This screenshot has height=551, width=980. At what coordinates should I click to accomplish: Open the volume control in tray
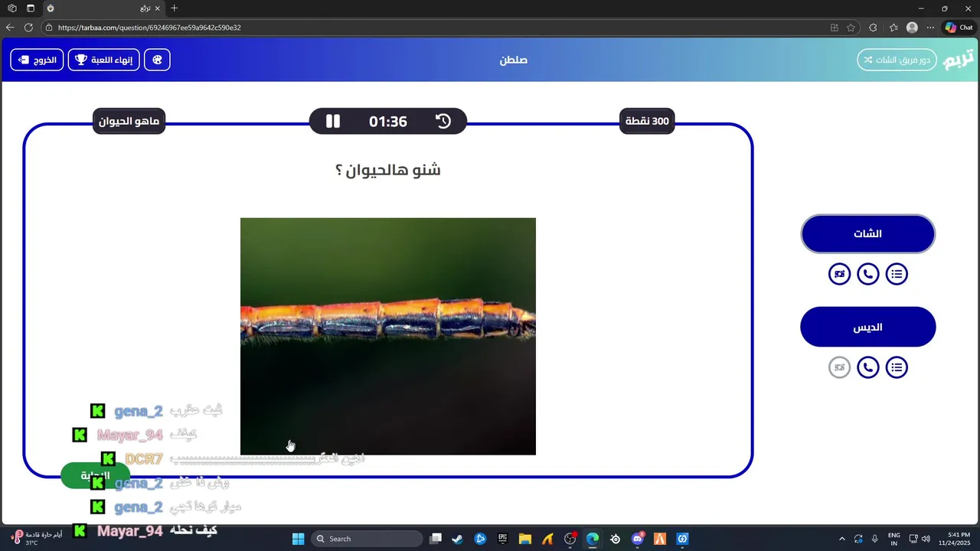926,539
